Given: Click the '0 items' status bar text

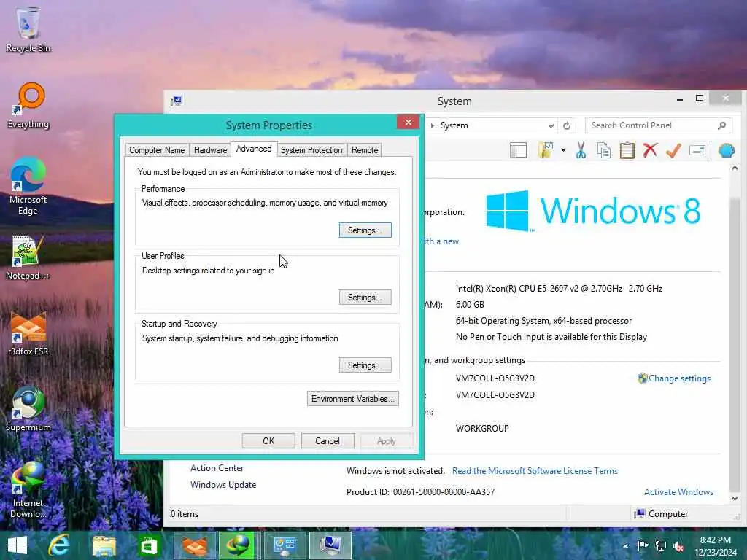Looking at the screenshot, I should 185,514.
